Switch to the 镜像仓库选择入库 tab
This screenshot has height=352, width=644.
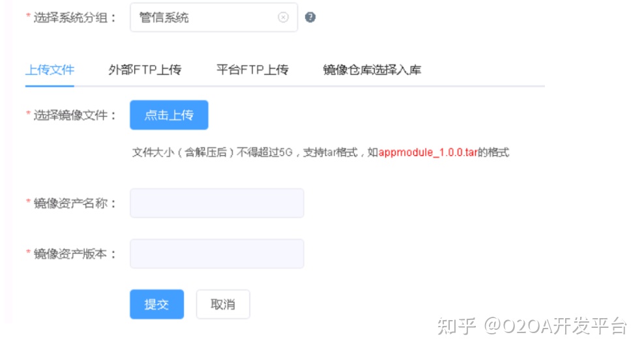pyautogui.click(x=372, y=70)
